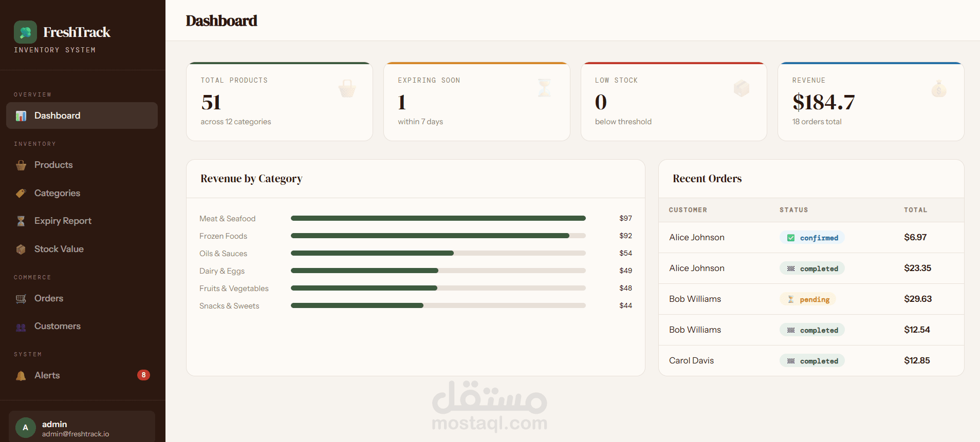The image size is (980, 442).
Task: Open the Categories page
Action: 82,193
